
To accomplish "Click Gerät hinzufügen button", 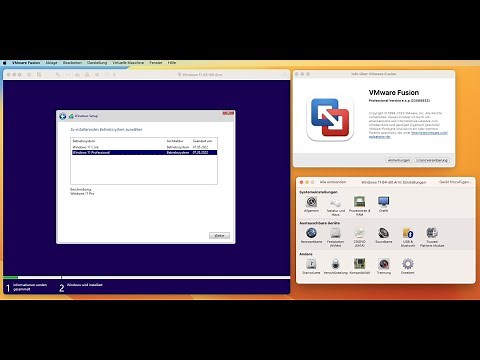I will coord(455,182).
